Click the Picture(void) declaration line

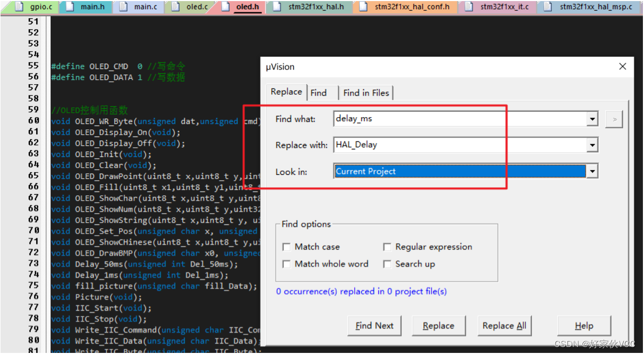click(x=97, y=297)
